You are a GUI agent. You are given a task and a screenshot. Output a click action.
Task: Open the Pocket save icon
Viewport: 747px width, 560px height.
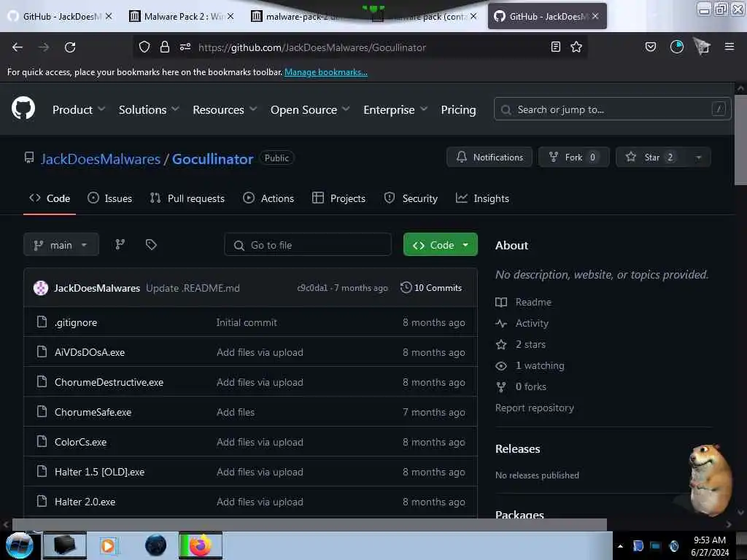pyautogui.click(x=650, y=47)
